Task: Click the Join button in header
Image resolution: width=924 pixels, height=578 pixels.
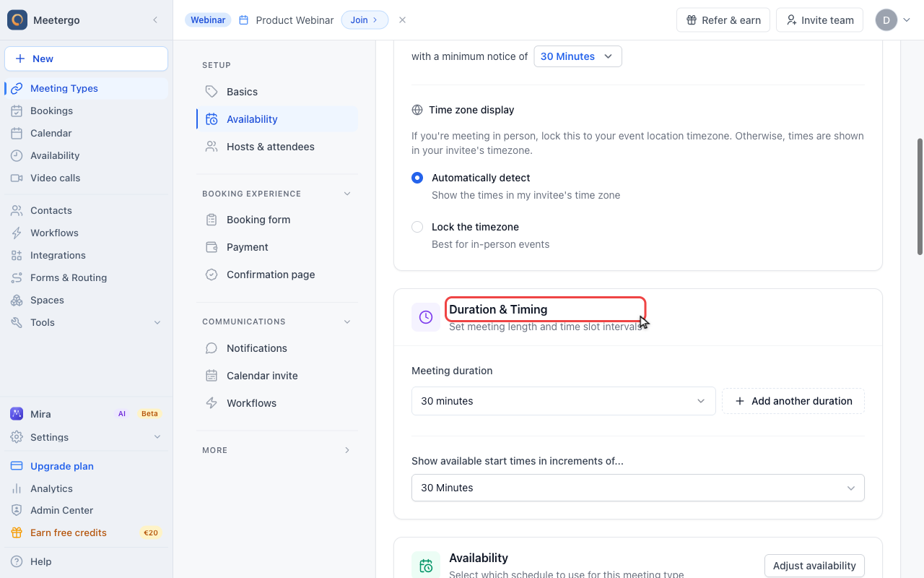Action: point(365,20)
